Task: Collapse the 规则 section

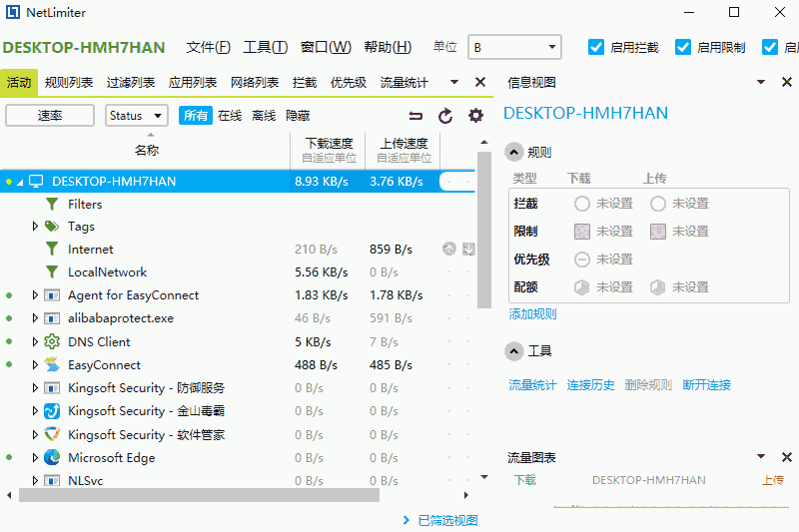Action: coord(514,152)
